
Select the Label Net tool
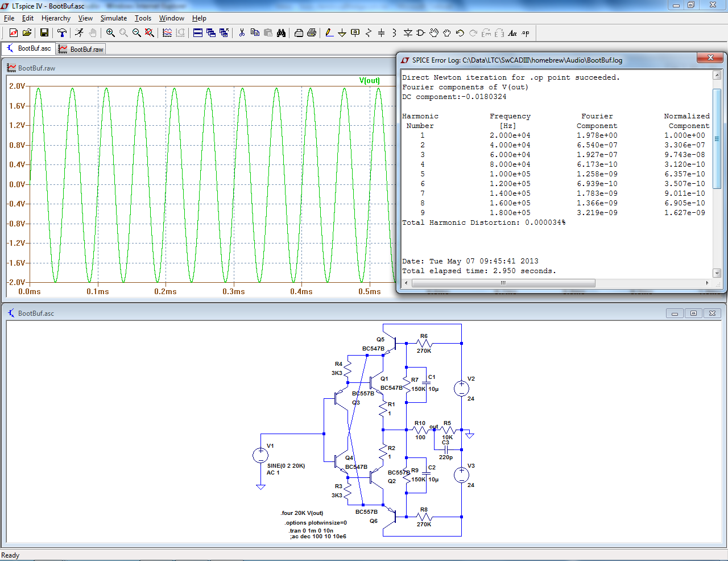[355, 33]
